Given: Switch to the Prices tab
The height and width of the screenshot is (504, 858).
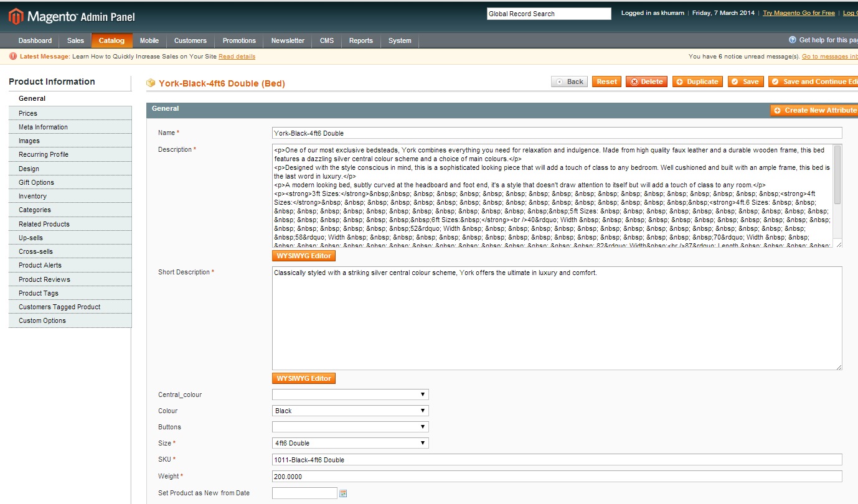Looking at the screenshot, I should coord(28,113).
